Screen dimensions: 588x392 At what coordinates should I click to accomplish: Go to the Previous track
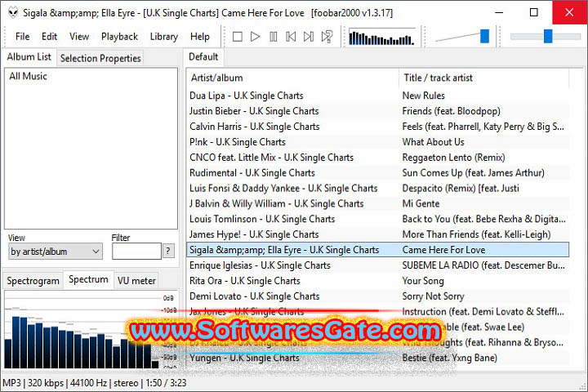tap(291, 37)
